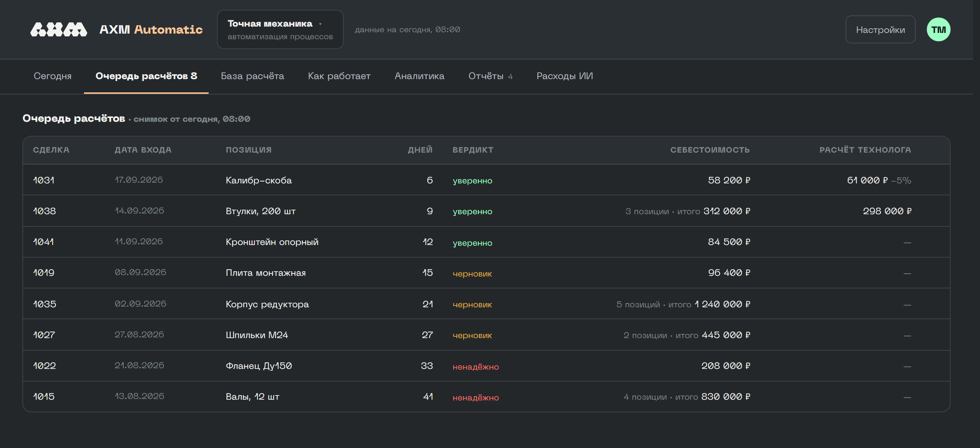The height and width of the screenshot is (448, 980).
Task: Open the TM user avatar
Action: coord(938,29)
